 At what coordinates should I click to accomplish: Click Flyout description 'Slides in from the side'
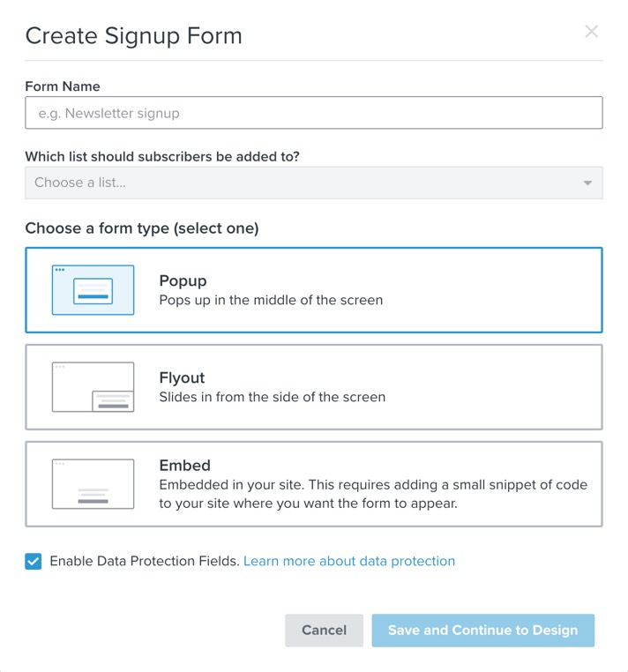[x=272, y=397]
